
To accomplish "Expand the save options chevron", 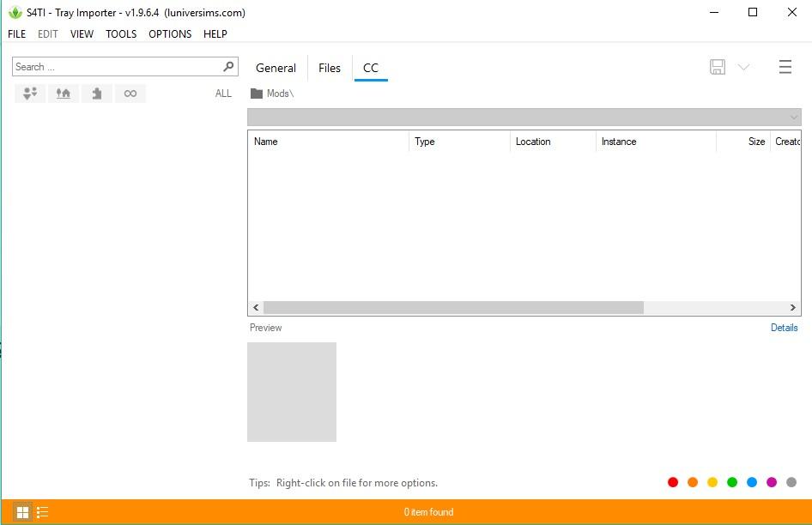I will point(743,67).
